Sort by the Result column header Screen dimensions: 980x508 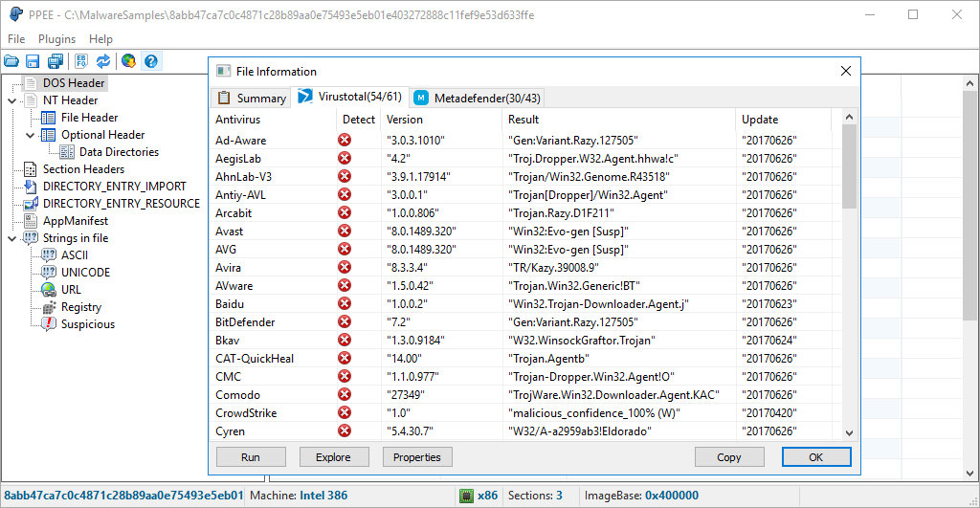click(x=619, y=120)
